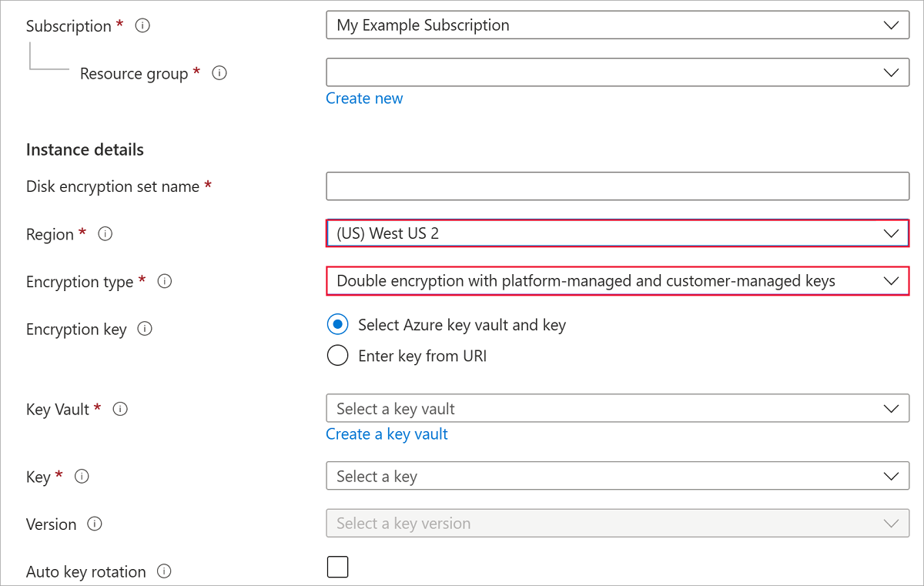Click info icon next to Encryption type
924x586 pixels.
pyautogui.click(x=164, y=282)
